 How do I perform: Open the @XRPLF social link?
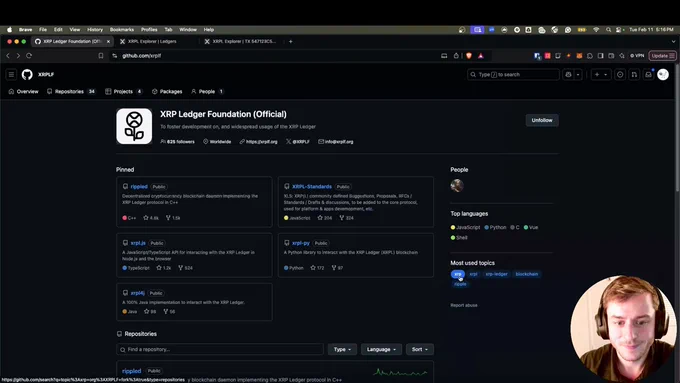coord(301,141)
